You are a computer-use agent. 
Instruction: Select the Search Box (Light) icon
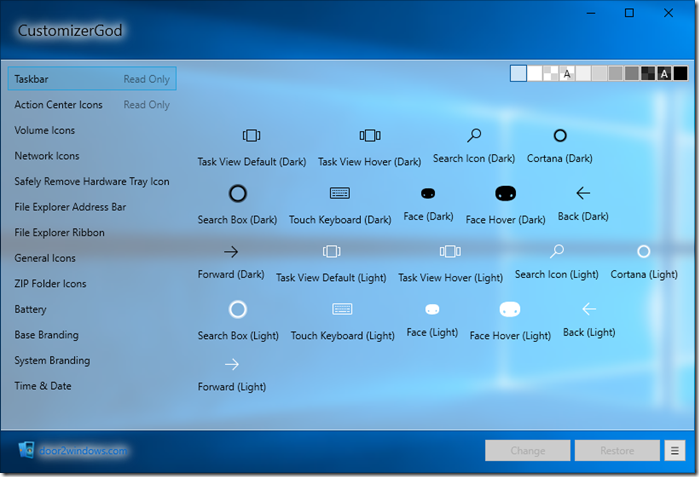click(x=238, y=309)
